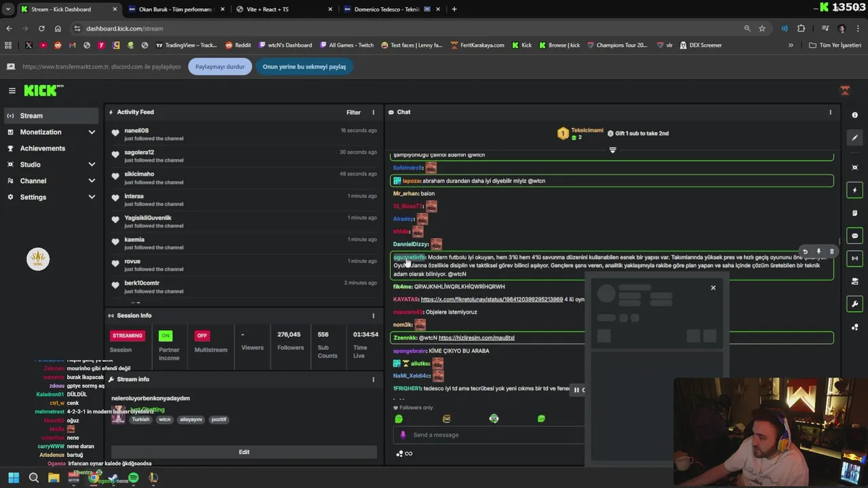Select the pencil edit icon in right sidebar
Image resolution: width=868 pixels, height=488 pixels.
(x=854, y=138)
